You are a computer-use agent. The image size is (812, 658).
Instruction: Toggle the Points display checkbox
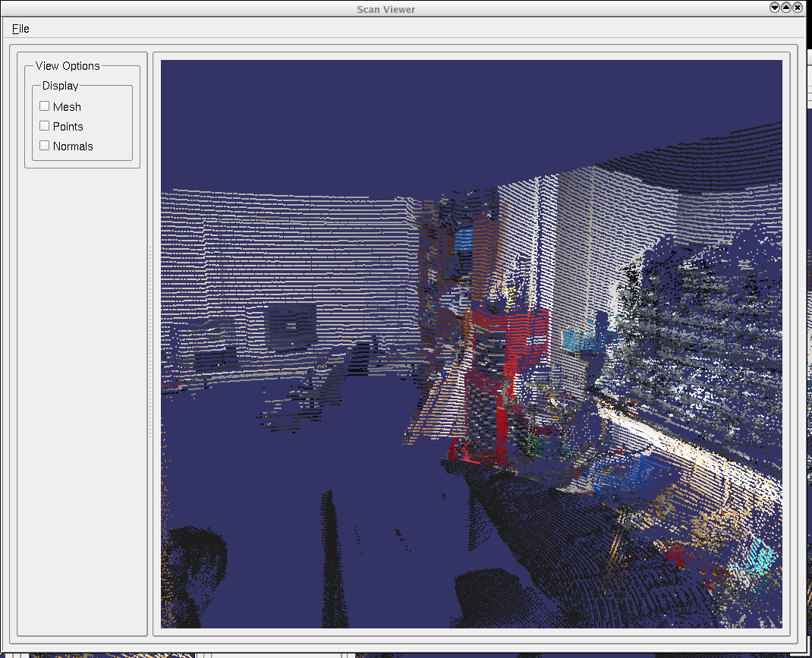[x=45, y=126]
